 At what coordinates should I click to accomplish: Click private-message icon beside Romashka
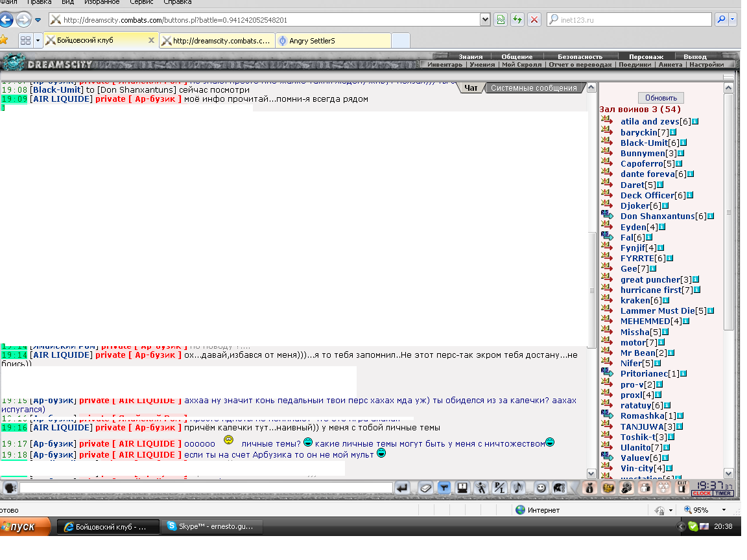pos(607,414)
